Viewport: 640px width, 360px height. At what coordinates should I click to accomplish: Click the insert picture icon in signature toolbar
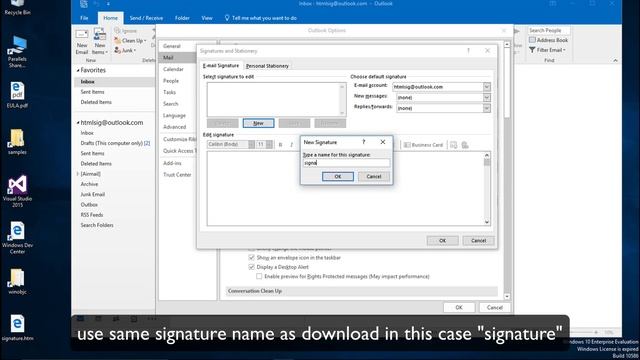(453, 145)
